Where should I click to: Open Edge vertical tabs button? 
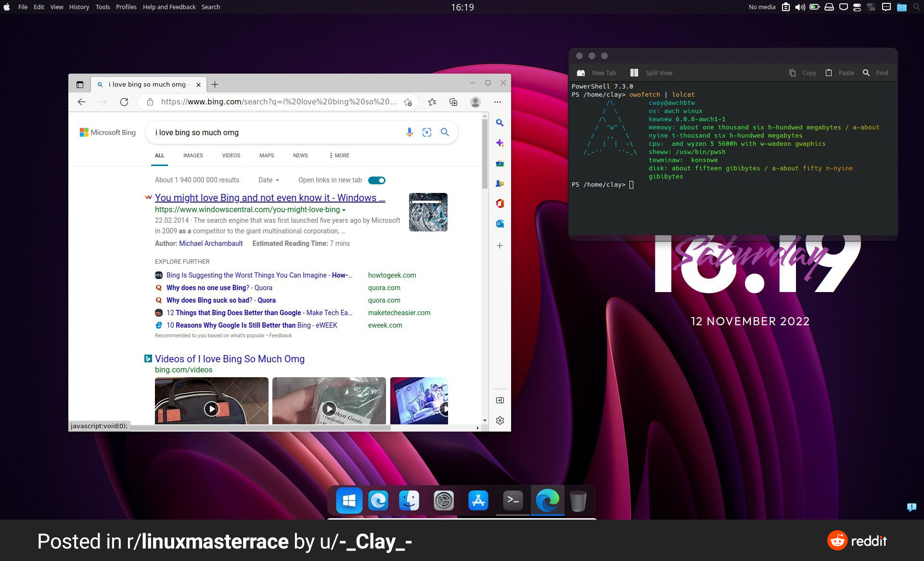80,85
